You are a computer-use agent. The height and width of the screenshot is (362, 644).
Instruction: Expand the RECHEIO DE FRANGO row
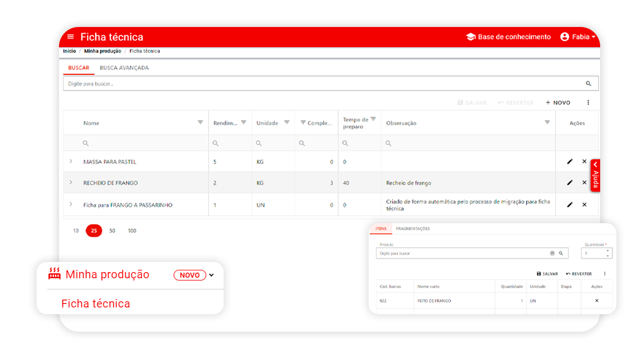point(71,183)
